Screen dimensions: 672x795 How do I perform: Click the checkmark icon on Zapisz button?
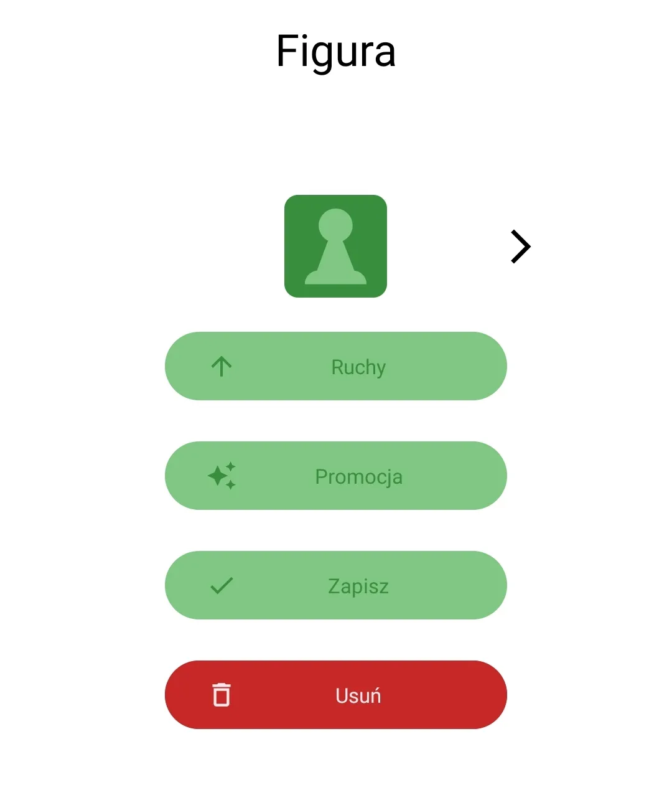pos(221,585)
